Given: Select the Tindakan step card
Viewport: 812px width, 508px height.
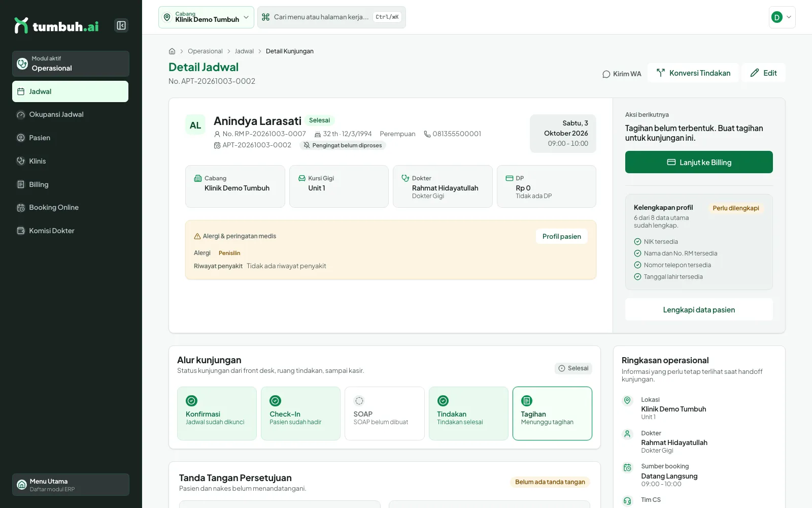Looking at the screenshot, I should point(468,414).
